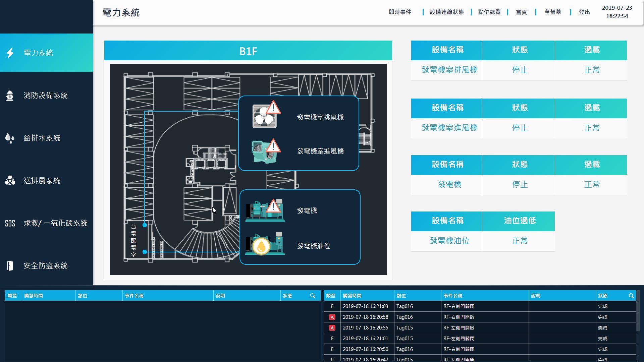Click the generator machine icon on floor plan

[265, 210]
